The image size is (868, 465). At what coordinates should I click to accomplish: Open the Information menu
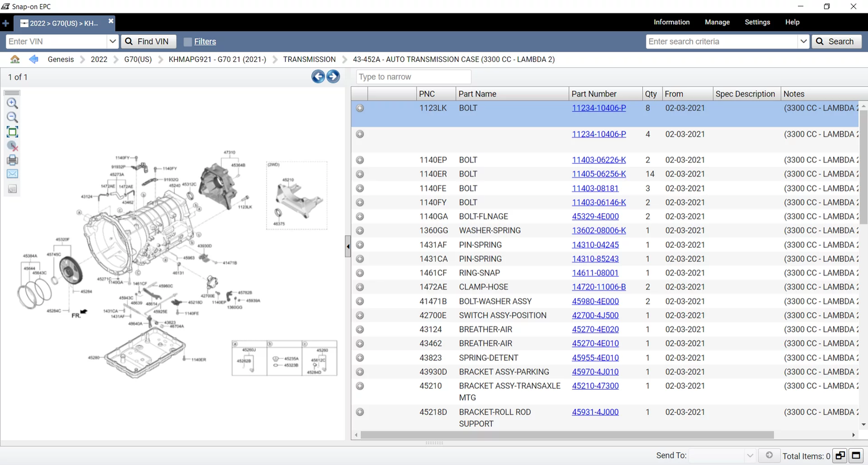[x=671, y=22]
